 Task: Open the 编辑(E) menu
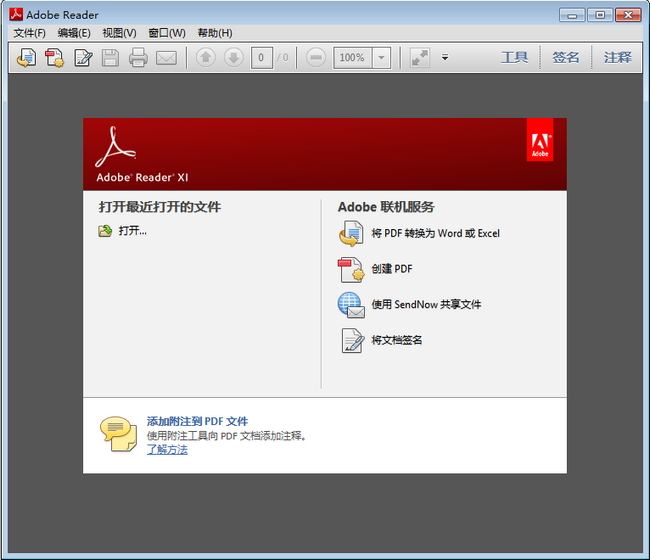[x=74, y=33]
